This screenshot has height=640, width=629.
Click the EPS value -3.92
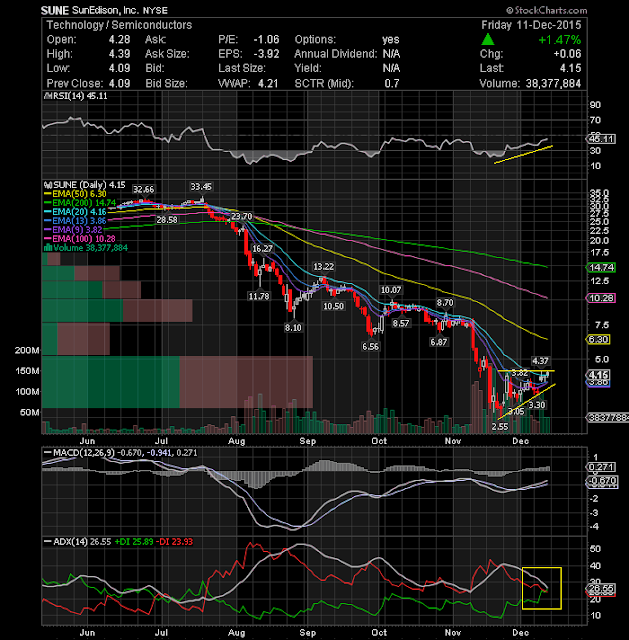click(x=267, y=54)
